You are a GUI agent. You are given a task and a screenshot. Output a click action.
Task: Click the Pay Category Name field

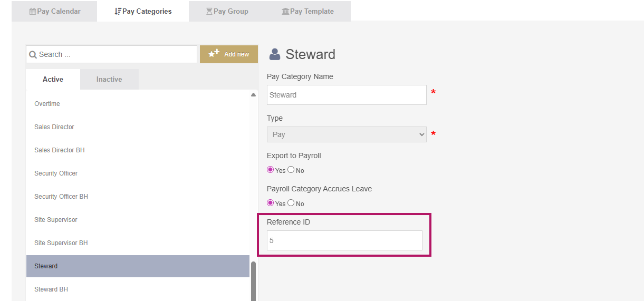coord(346,95)
